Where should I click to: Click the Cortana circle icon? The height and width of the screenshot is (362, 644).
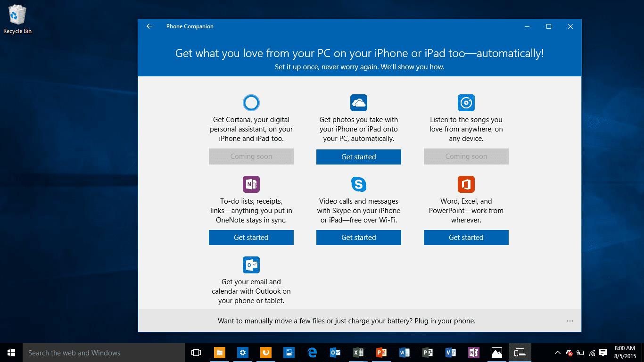(251, 103)
